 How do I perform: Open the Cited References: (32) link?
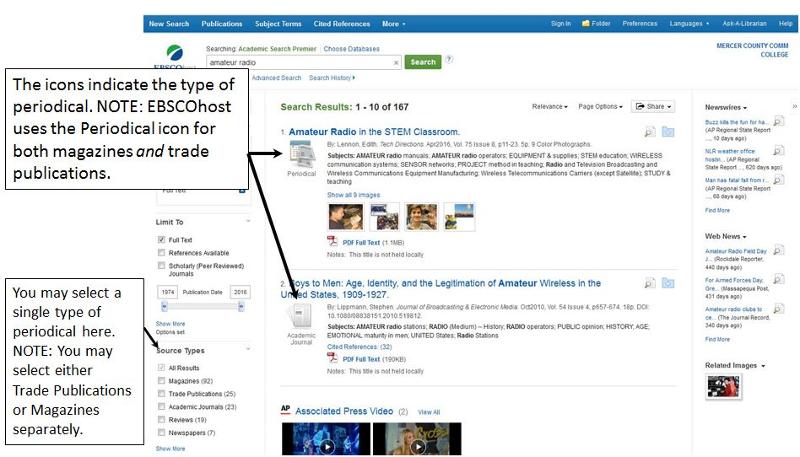(x=359, y=347)
